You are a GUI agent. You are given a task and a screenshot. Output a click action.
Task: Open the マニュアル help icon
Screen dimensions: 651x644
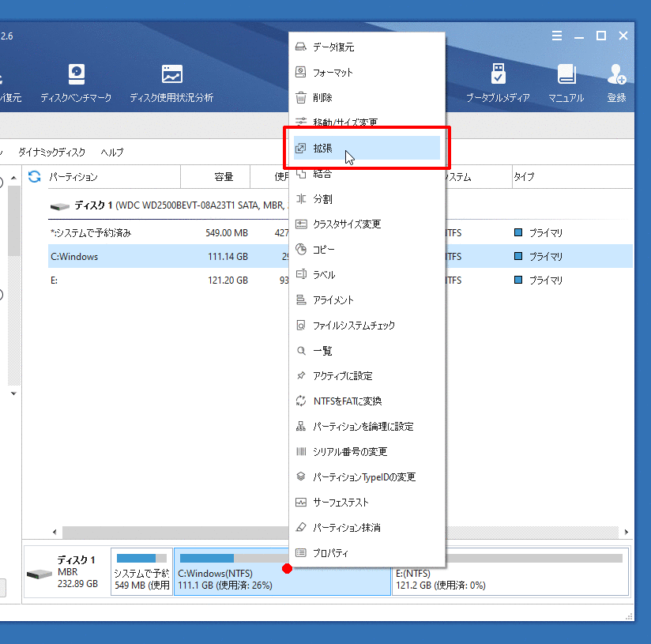tap(566, 84)
